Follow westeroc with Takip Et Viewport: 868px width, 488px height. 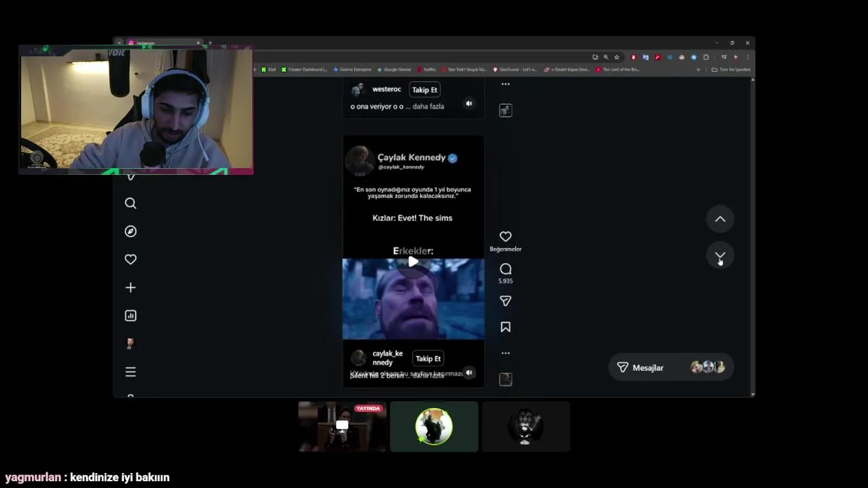(x=425, y=89)
